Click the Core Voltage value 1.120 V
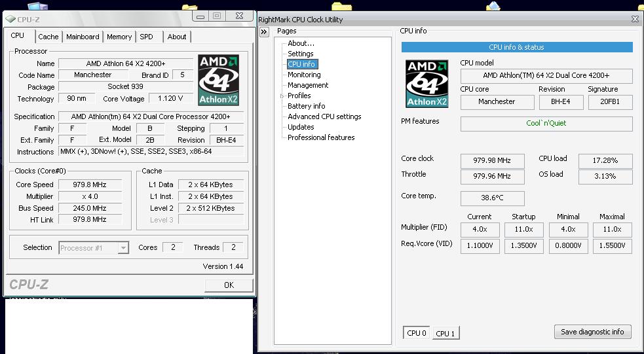Image resolution: width=644 pixels, height=354 pixels. tap(170, 98)
